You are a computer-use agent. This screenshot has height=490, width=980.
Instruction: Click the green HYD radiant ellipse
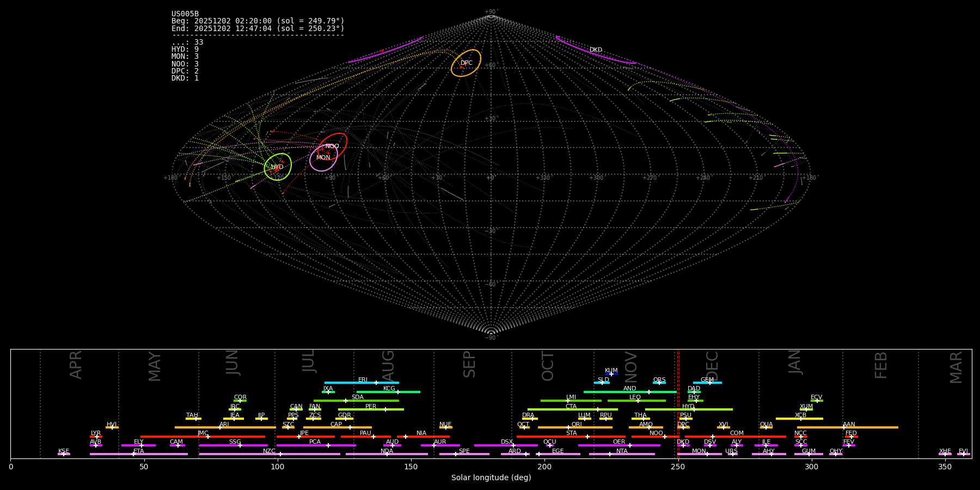pyautogui.click(x=278, y=167)
